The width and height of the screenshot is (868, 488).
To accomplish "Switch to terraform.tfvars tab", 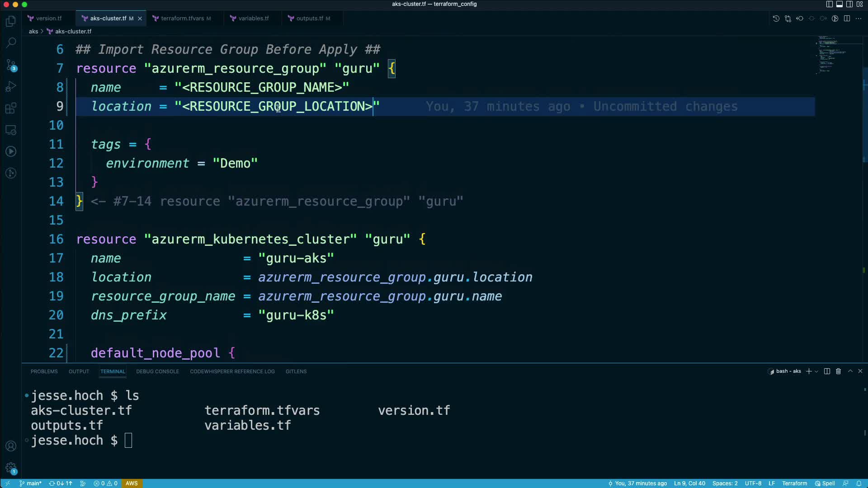I will tap(182, 19).
